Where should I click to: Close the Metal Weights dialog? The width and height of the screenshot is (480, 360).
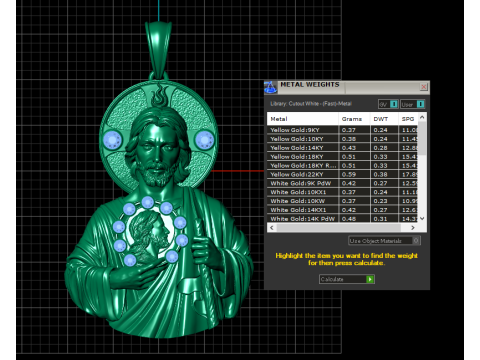click(424, 87)
